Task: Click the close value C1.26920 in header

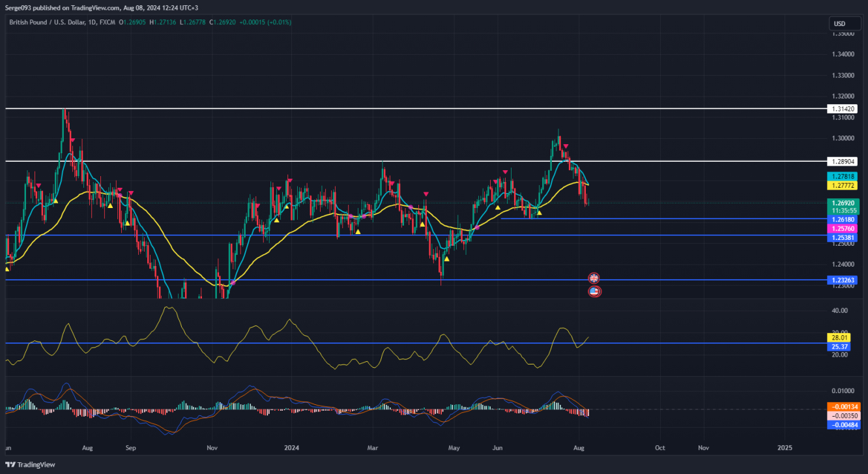Action: (x=223, y=22)
